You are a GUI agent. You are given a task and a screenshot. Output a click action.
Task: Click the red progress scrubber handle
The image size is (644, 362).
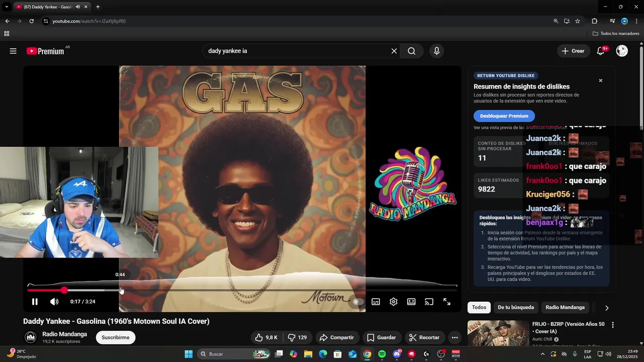point(64,290)
